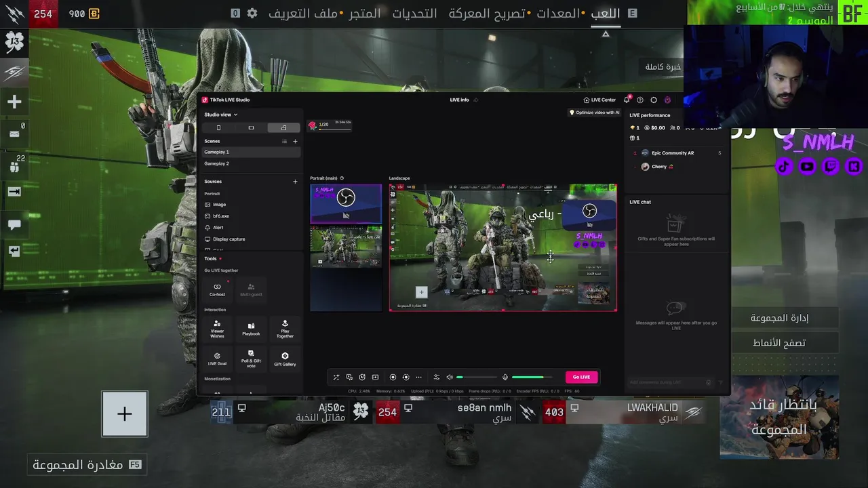Click the rose gift goal progress 1/20
Screen dimensions: 868x488
(330, 125)
